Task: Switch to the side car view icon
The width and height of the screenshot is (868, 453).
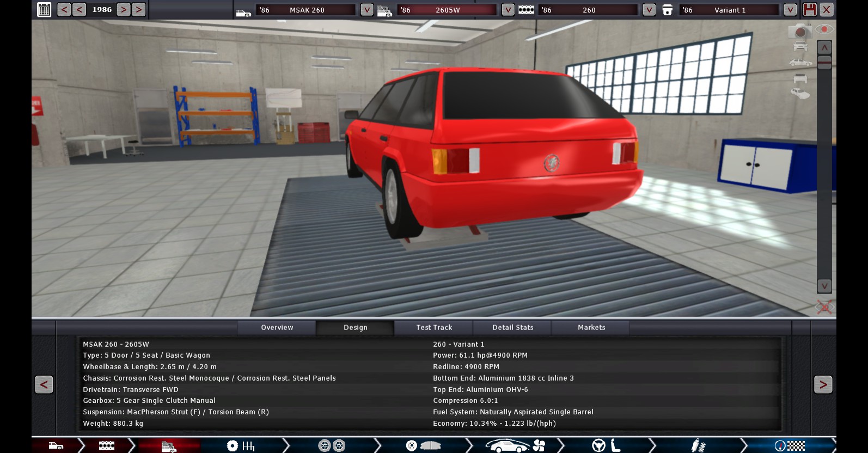Action: [800, 63]
